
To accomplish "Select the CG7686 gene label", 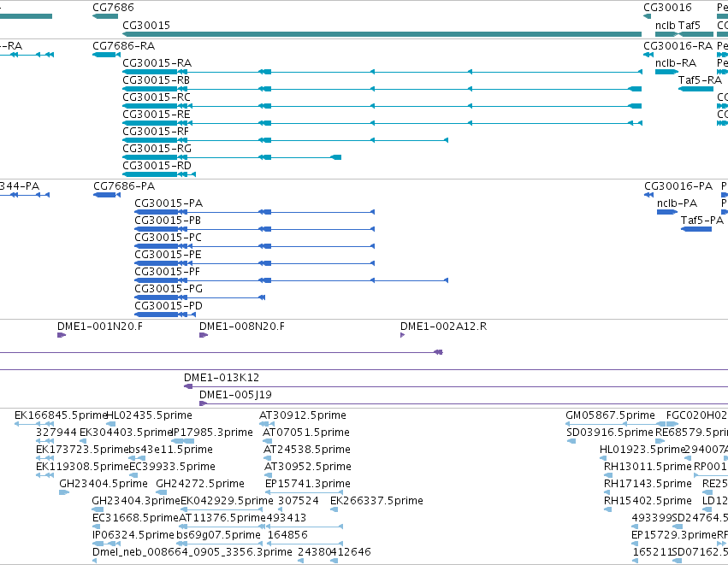I will coord(113,8).
